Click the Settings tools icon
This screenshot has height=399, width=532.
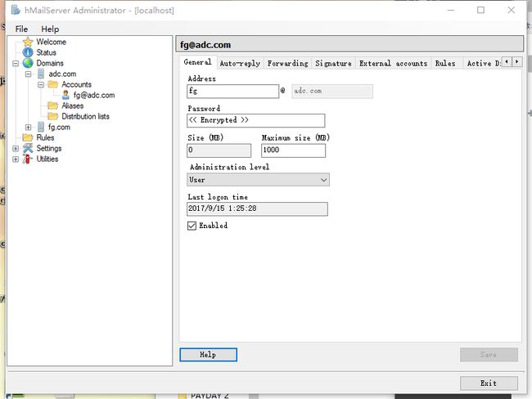click(x=28, y=148)
